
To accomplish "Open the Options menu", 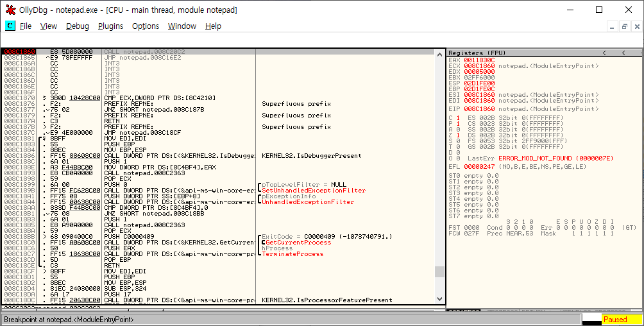I will [x=146, y=26].
